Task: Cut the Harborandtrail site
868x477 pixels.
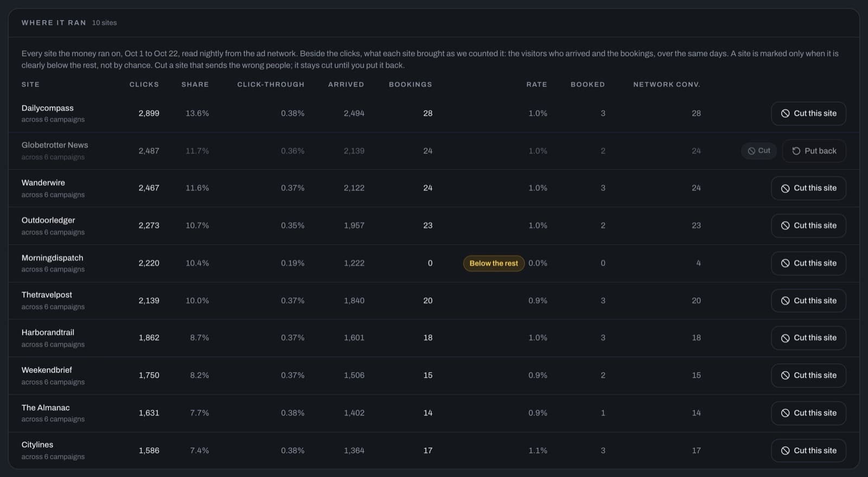Action: point(808,338)
